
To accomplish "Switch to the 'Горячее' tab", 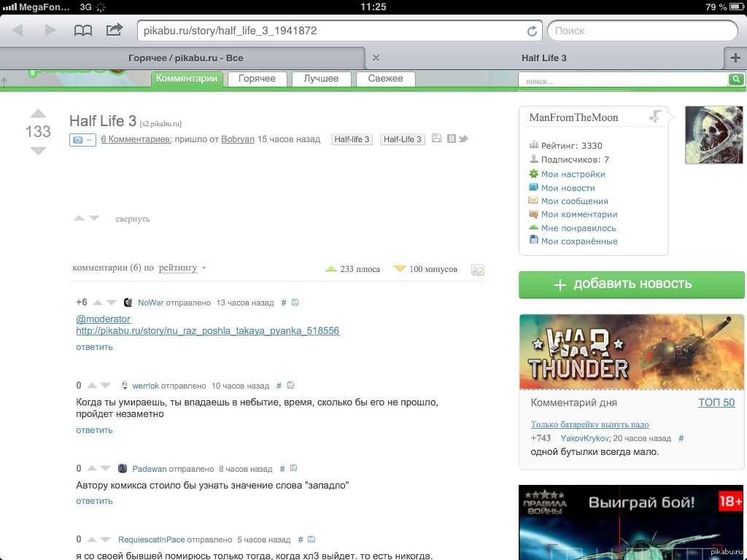I will (x=257, y=79).
